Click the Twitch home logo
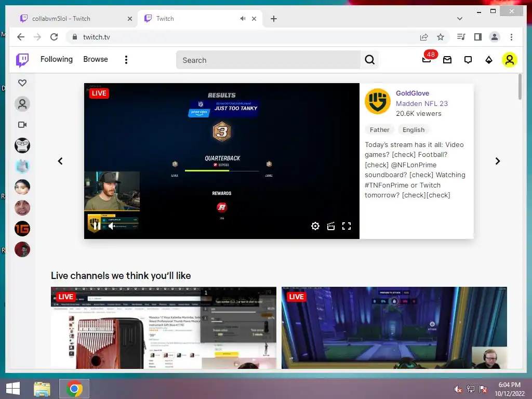Screen dimensions: 532x399 tap(22, 60)
